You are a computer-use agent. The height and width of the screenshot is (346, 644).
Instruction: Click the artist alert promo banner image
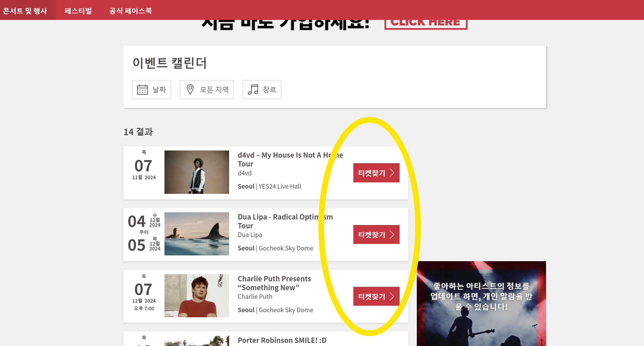(481, 304)
